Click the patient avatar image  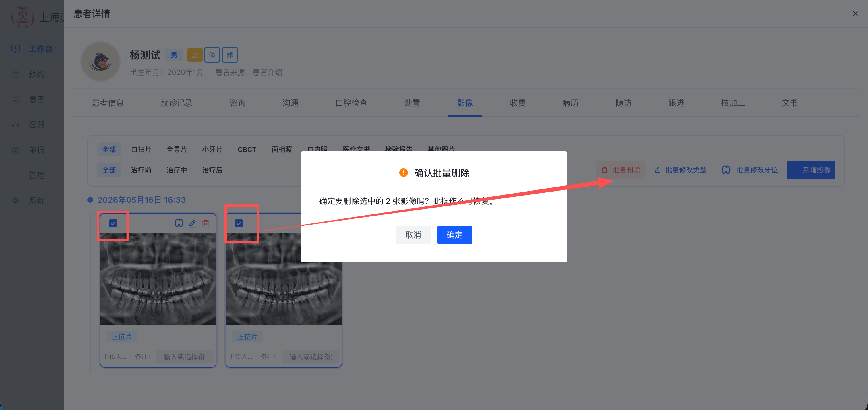[x=100, y=61]
